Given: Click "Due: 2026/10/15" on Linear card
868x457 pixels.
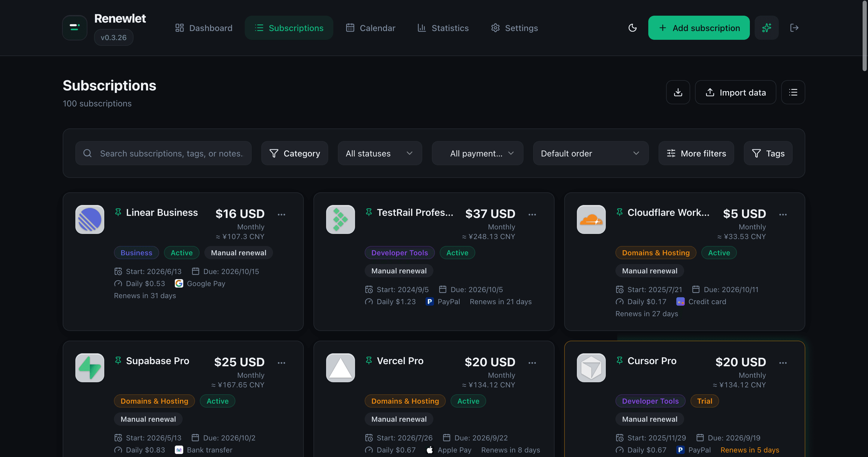Looking at the screenshot, I should tap(231, 271).
